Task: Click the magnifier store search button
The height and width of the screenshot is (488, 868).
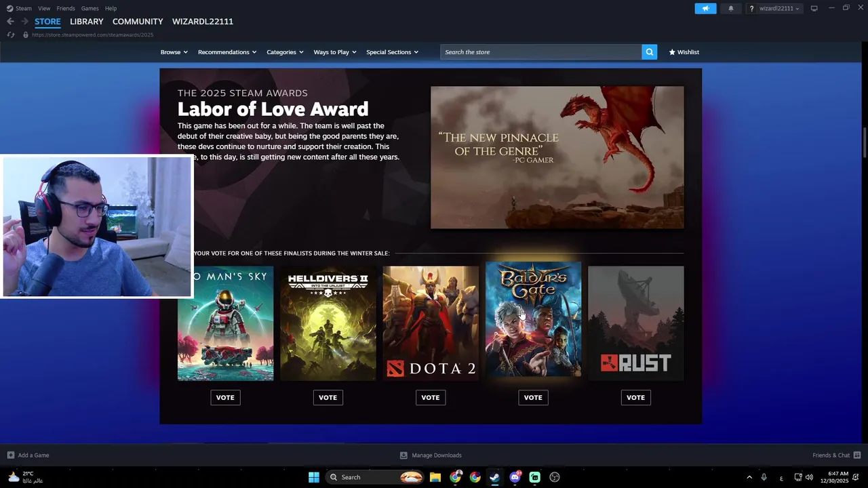Action: (x=649, y=52)
